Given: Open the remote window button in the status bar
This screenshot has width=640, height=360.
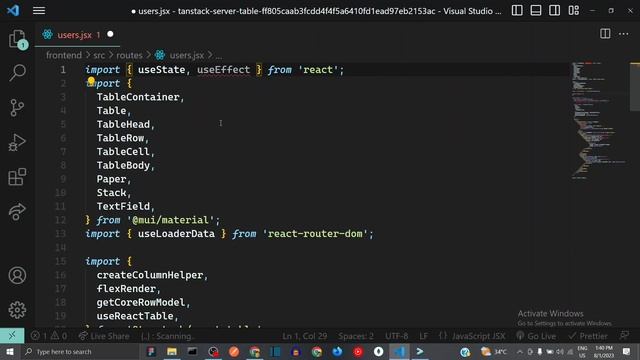Looking at the screenshot, I should [12, 336].
